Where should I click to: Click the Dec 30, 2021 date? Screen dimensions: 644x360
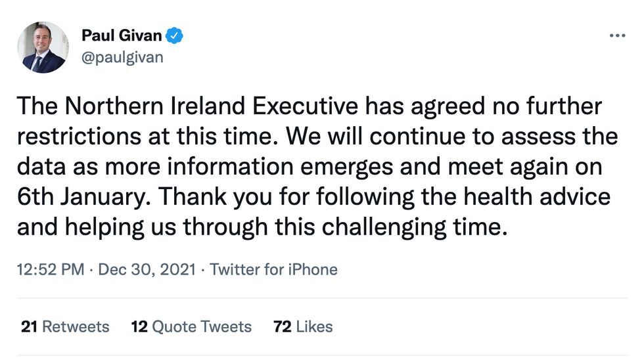pos(149,269)
